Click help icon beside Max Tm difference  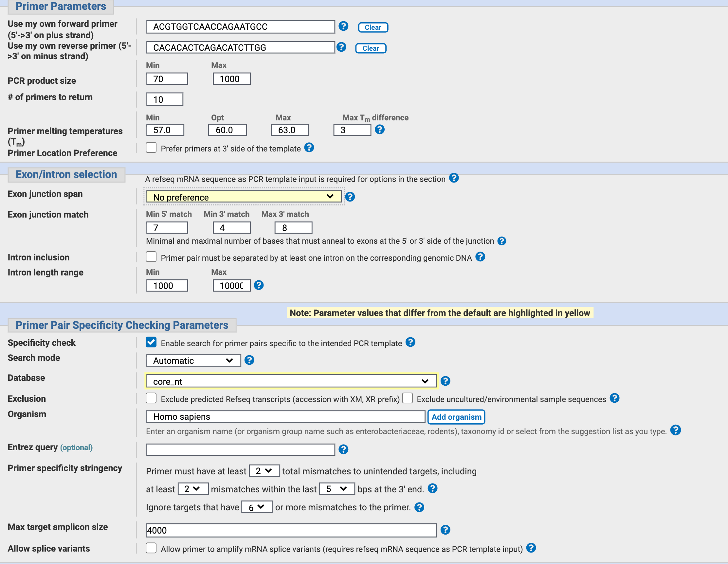(x=379, y=129)
